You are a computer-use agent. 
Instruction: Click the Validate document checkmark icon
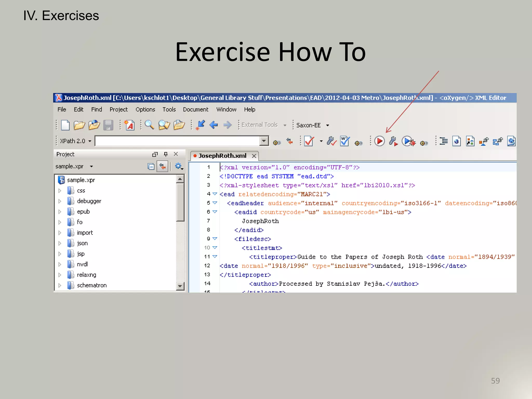click(x=309, y=141)
